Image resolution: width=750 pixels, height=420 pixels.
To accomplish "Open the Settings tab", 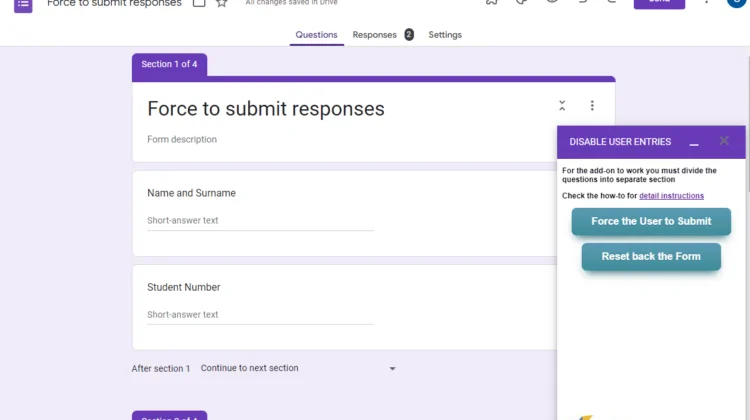I will [x=445, y=35].
